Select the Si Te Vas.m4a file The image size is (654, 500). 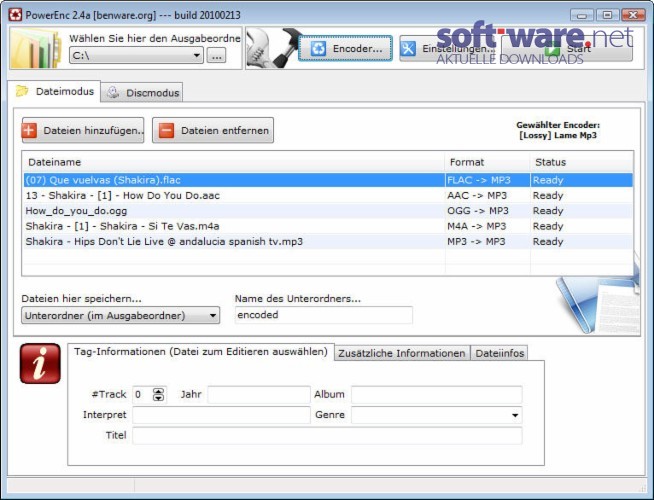click(x=328, y=226)
